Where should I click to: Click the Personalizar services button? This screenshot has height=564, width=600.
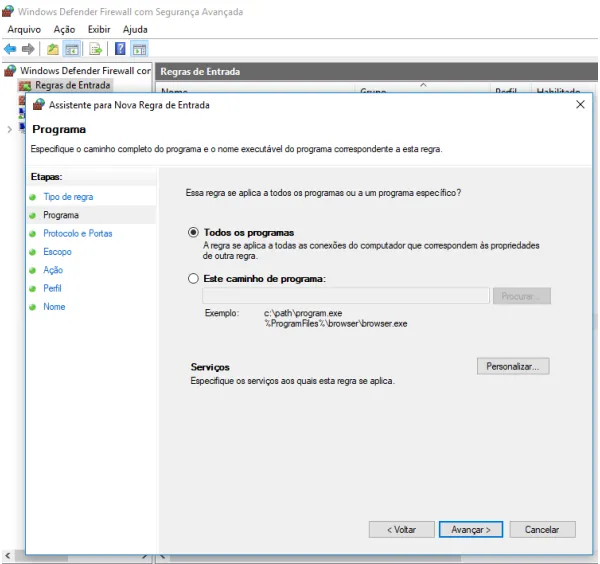(513, 366)
